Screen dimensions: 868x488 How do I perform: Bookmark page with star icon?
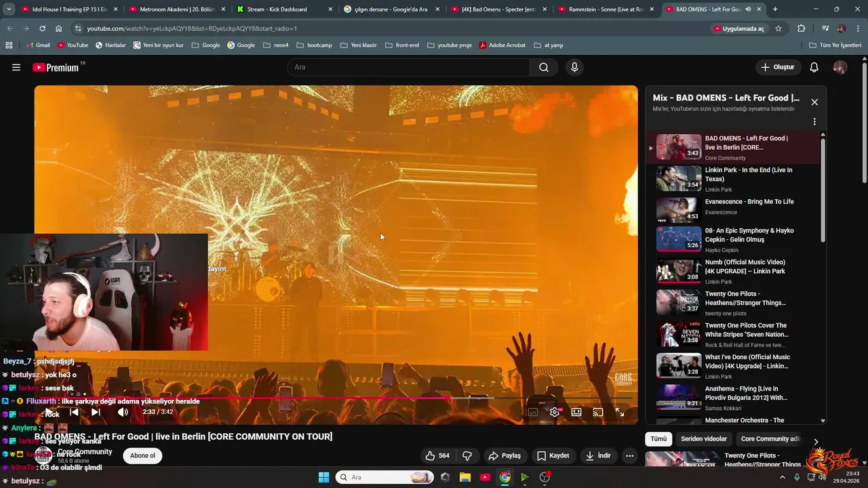click(x=778, y=28)
